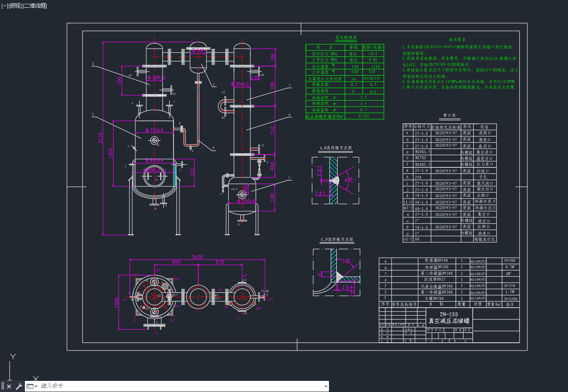Select the 1.5M² remark cell

pos(511,292)
